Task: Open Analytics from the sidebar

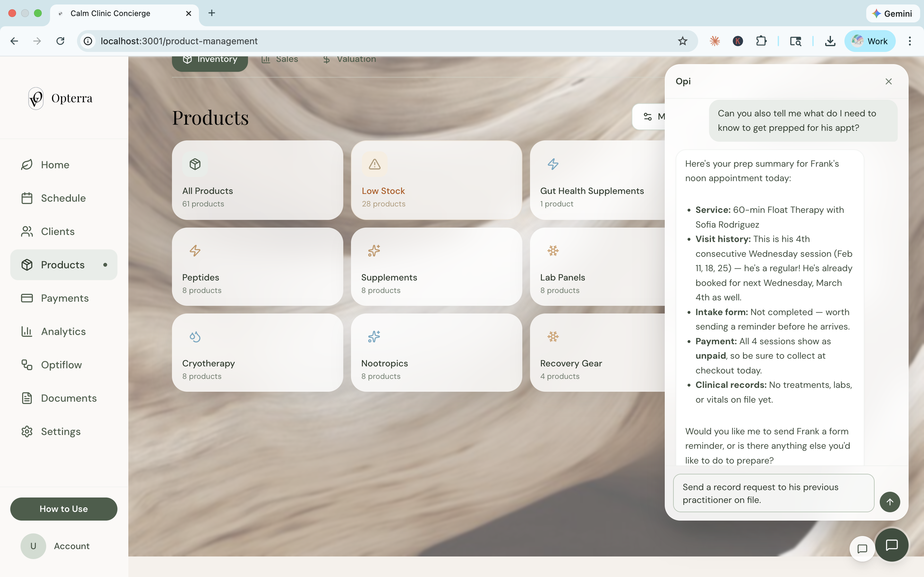Action: [63, 331]
